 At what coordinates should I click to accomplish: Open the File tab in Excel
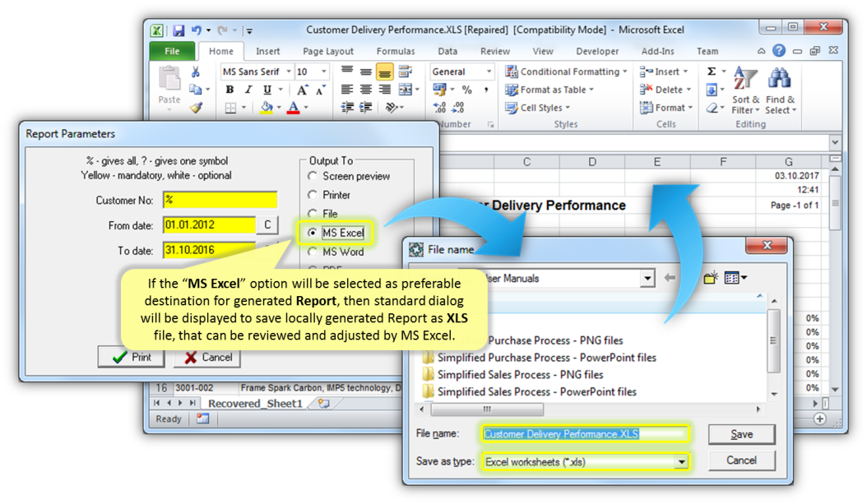172,51
